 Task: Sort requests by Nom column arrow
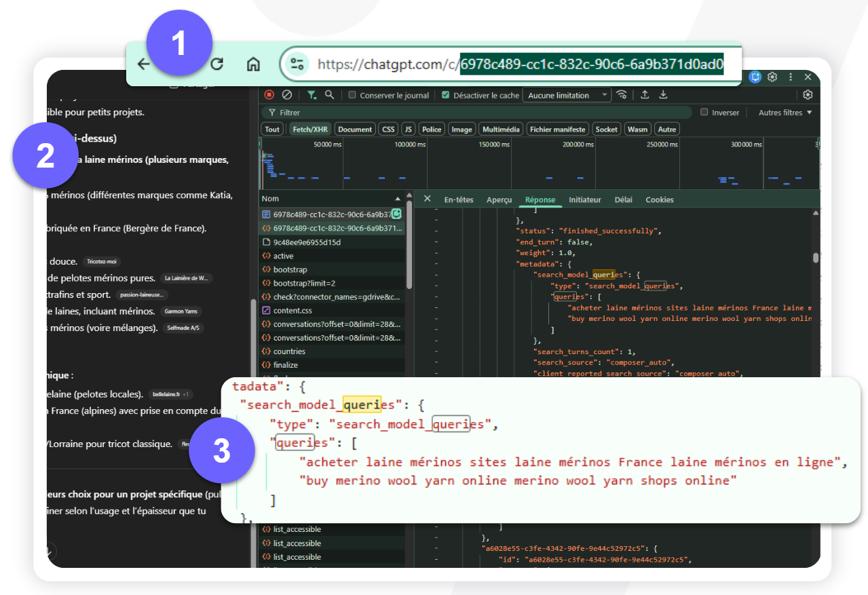(x=398, y=199)
